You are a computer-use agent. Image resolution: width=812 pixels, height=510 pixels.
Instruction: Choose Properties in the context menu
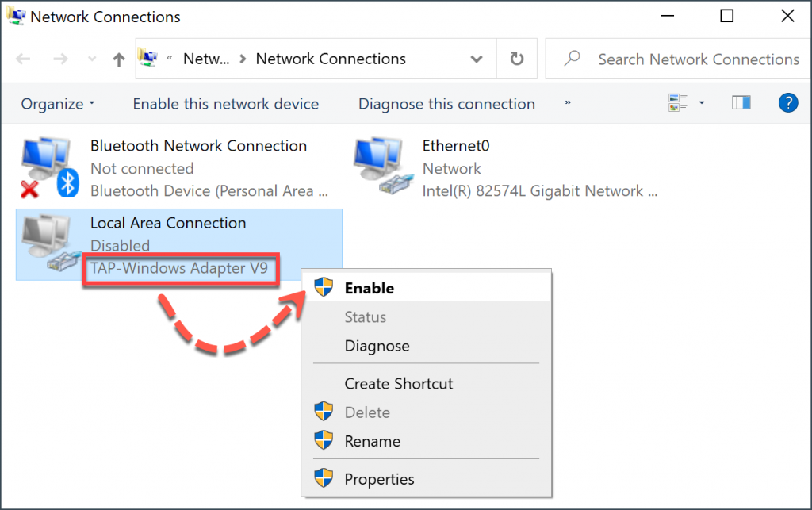click(x=380, y=479)
